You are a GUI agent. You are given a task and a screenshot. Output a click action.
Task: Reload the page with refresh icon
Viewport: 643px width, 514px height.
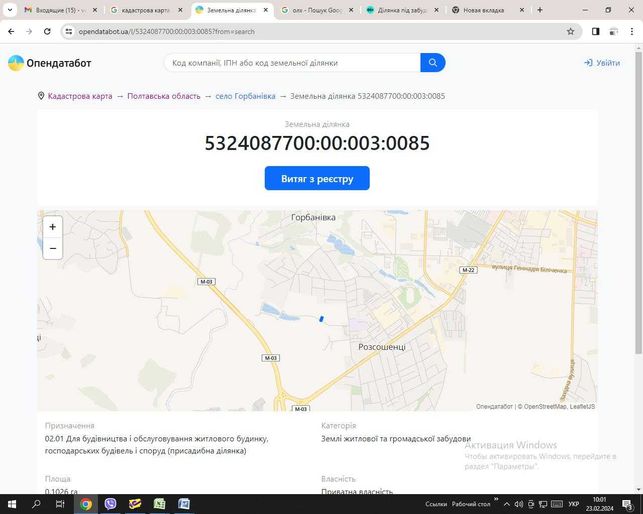click(47, 31)
